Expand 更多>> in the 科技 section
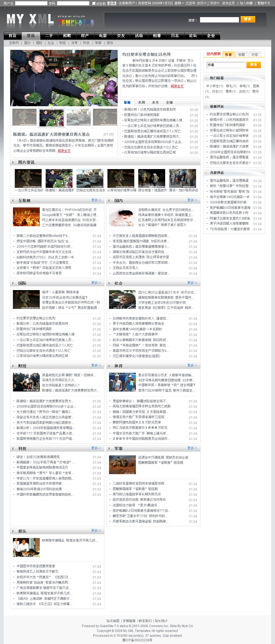Screen dimensions: 275x644 [96, 448]
